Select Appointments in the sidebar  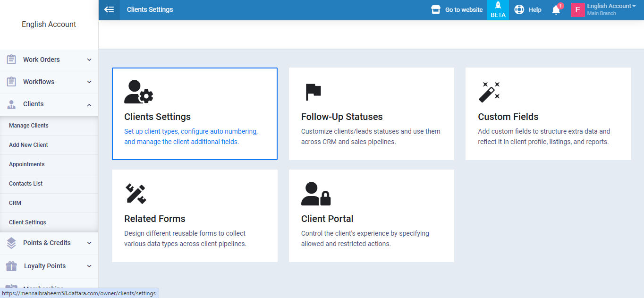(x=27, y=164)
